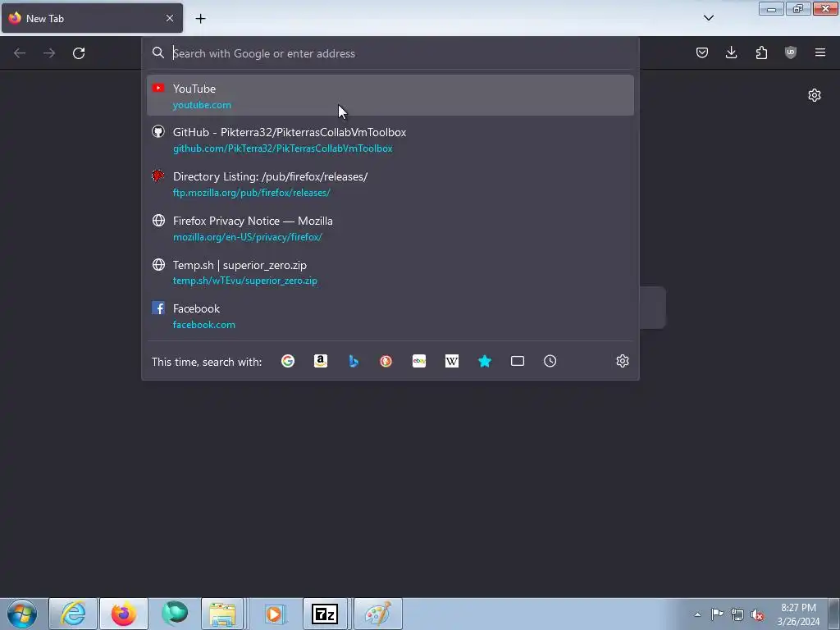840x630 pixels.
Task: Open the Facebook suggestion
Action: coord(390,316)
